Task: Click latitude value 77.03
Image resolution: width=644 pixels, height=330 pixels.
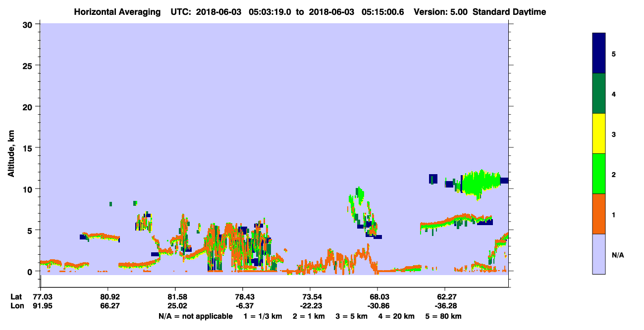Action: 43,297
